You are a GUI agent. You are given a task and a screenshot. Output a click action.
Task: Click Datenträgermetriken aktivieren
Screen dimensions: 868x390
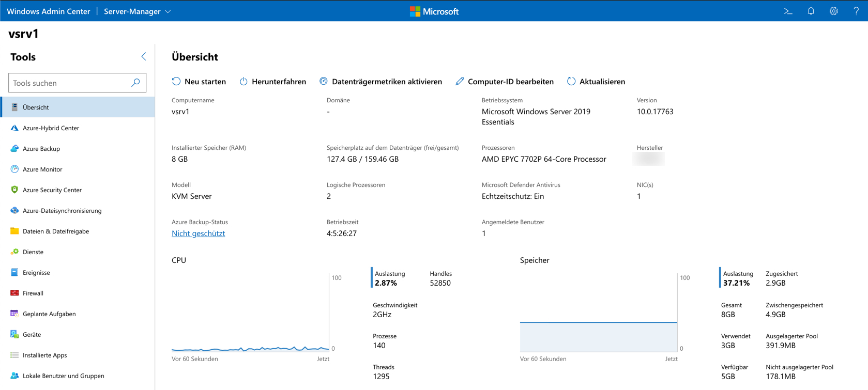coord(381,82)
